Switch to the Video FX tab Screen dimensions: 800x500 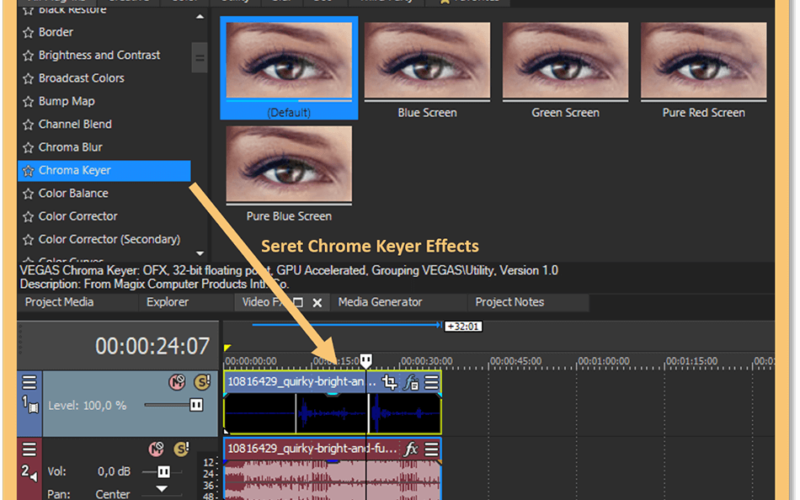pos(262,302)
